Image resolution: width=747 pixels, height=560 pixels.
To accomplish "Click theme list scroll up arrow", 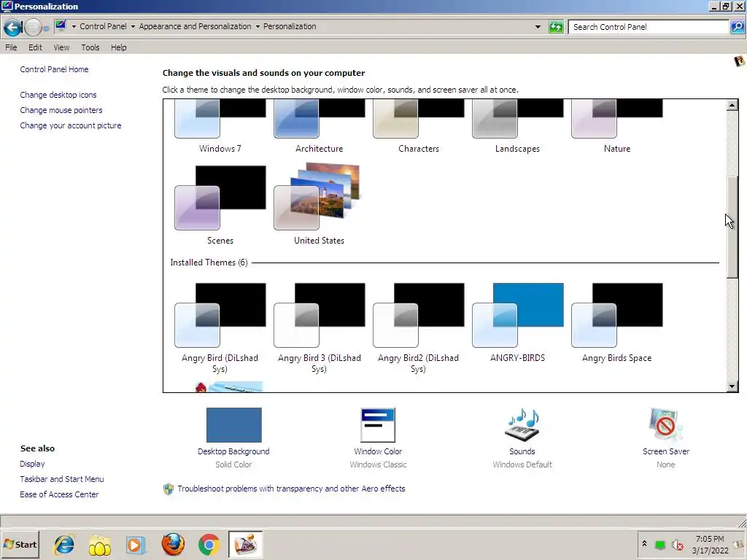I will tap(732, 105).
